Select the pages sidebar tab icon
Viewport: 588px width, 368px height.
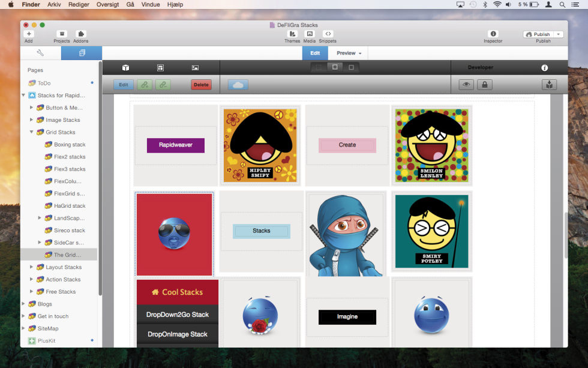[x=82, y=53]
